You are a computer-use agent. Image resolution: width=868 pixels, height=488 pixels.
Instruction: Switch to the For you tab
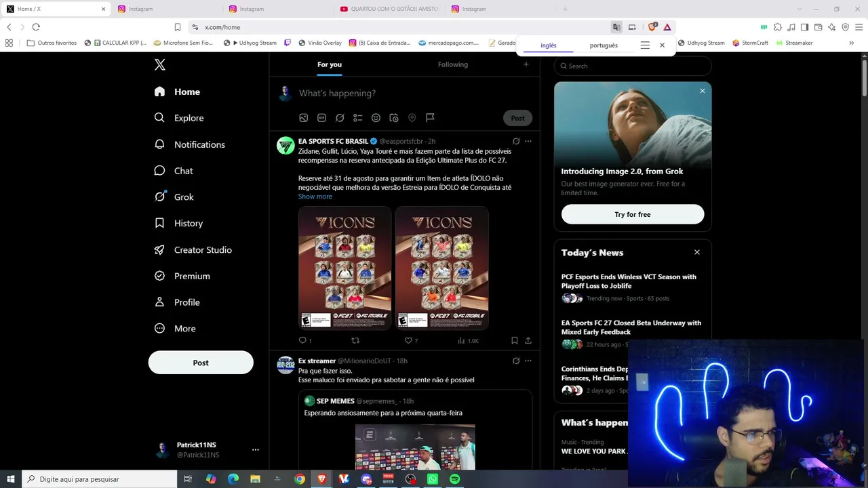(330, 64)
